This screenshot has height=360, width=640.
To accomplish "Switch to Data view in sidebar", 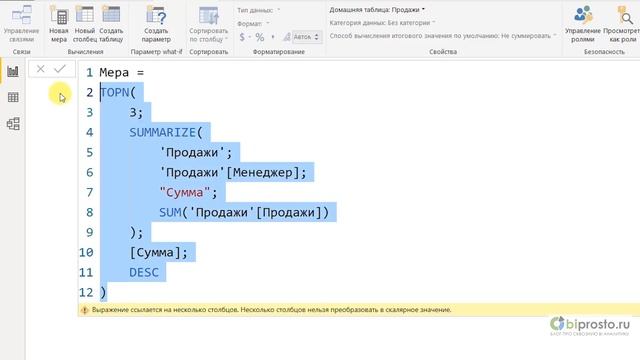I will pyautogui.click(x=13, y=97).
